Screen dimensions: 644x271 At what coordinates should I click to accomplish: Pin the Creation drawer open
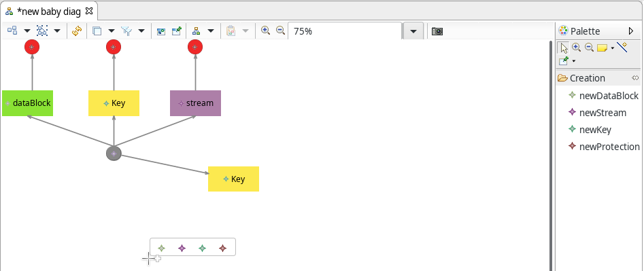click(635, 78)
